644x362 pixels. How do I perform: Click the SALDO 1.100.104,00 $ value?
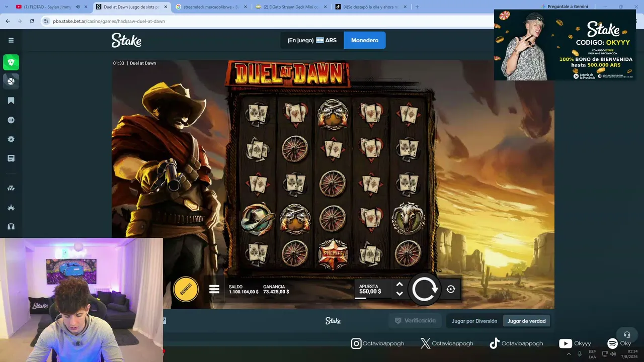pyautogui.click(x=244, y=292)
